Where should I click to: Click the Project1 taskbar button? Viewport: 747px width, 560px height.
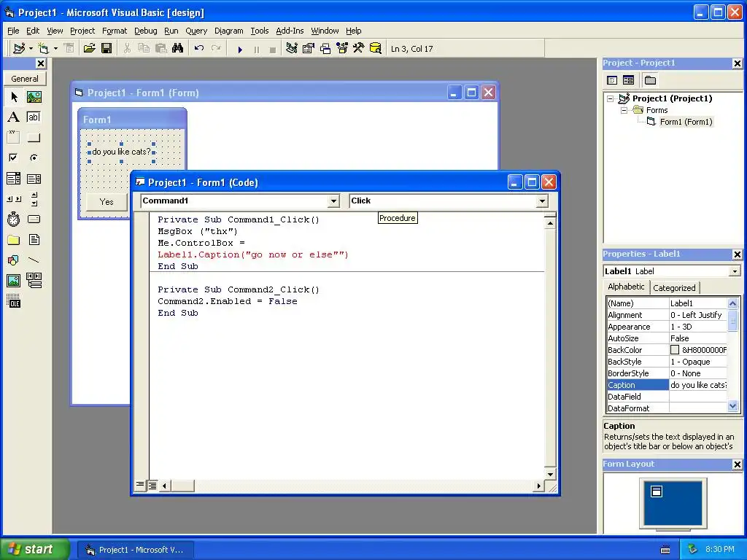coord(136,550)
